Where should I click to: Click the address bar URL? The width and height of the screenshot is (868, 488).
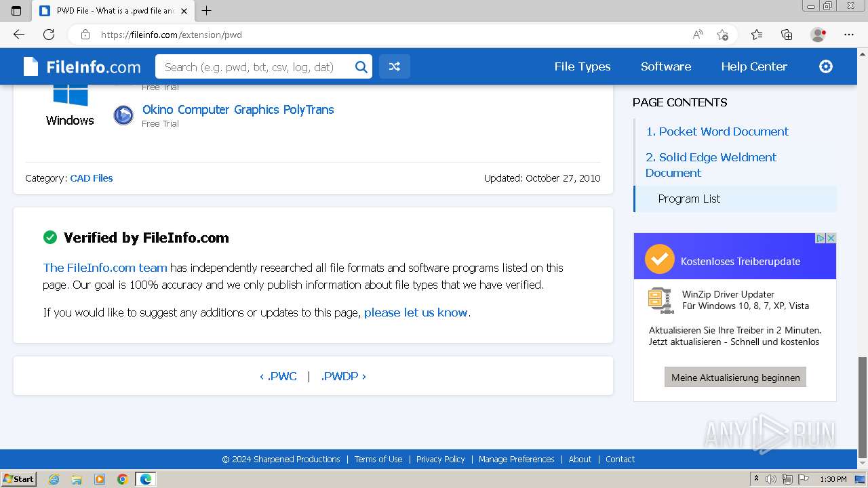pos(172,35)
